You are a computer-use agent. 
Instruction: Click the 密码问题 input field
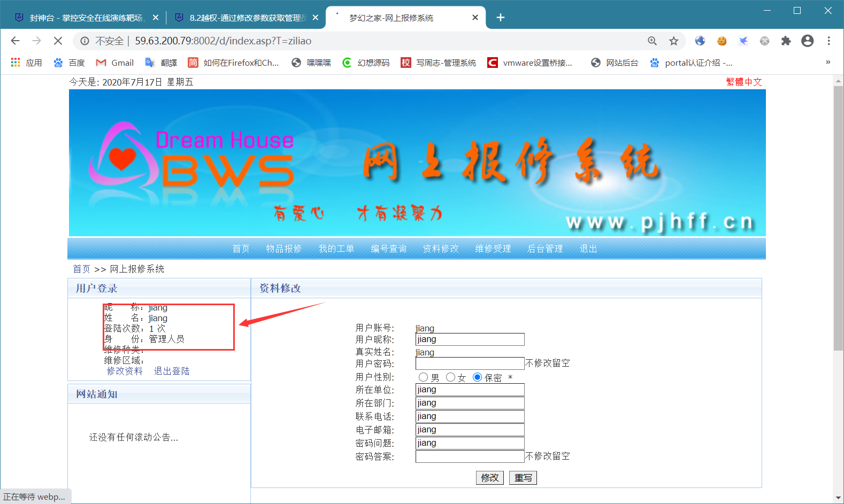470,443
